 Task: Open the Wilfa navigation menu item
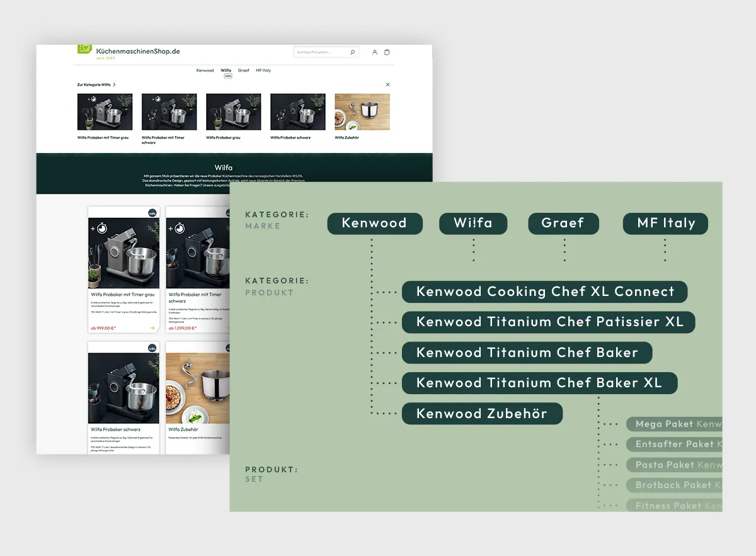pos(226,71)
